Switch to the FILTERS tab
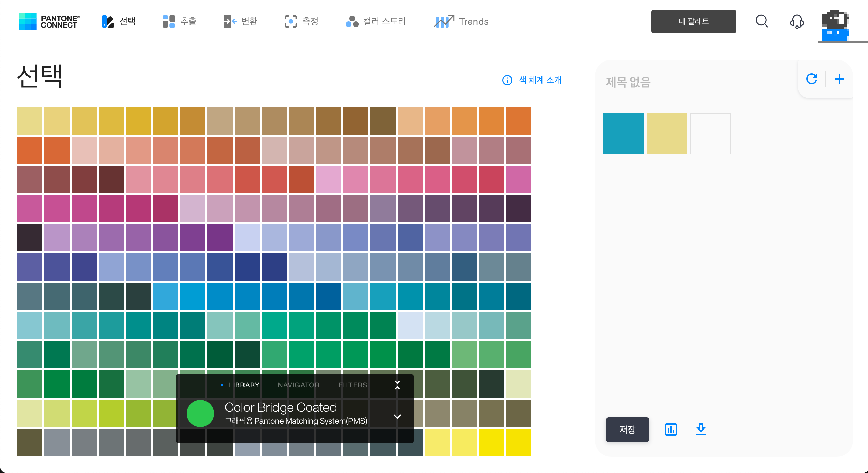Viewport: 868px width, 473px height. pyautogui.click(x=352, y=385)
